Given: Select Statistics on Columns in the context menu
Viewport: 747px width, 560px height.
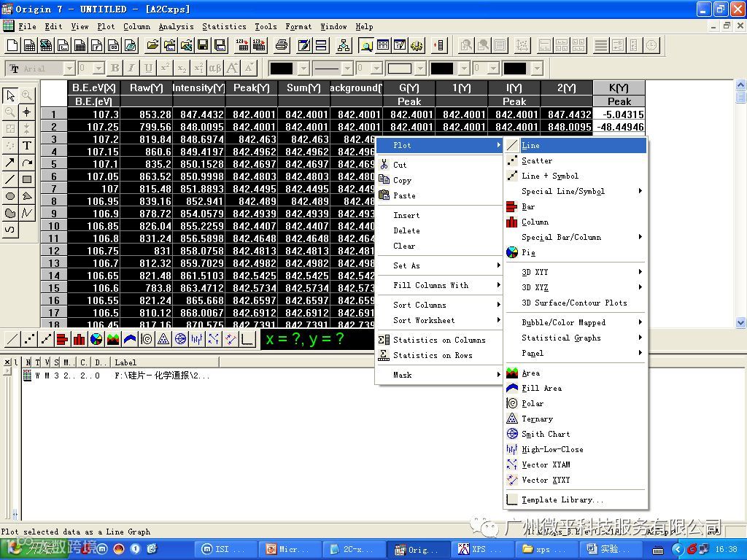Looking at the screenshot, I should tap(439, 340).
